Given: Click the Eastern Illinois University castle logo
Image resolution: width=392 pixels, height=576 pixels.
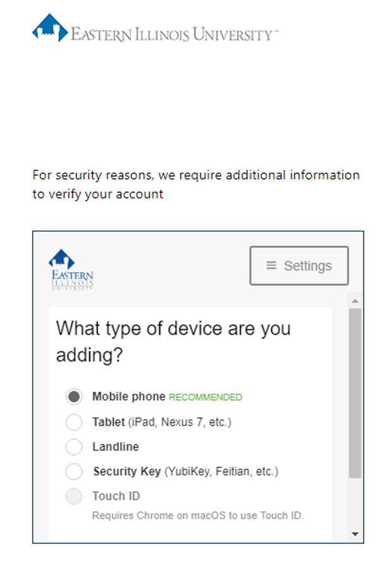Looking at the screenshot, I should tap(50, 28).
